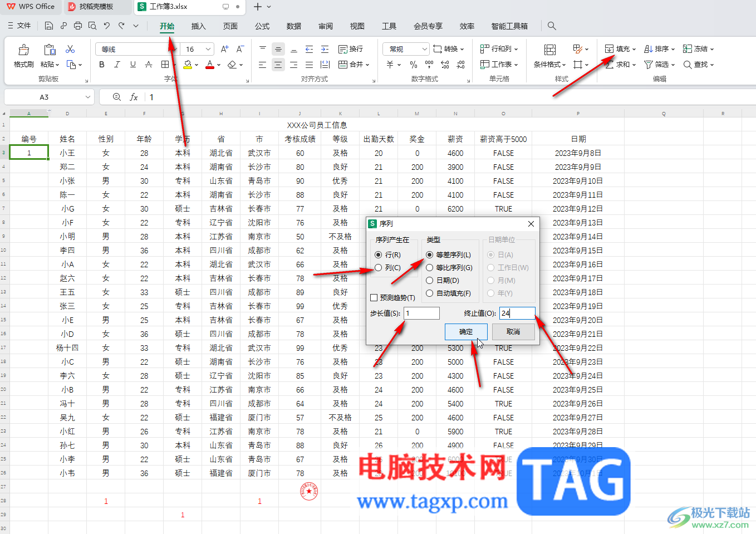Click the Center horizontally align icon
756x534 pixels.
278,65
